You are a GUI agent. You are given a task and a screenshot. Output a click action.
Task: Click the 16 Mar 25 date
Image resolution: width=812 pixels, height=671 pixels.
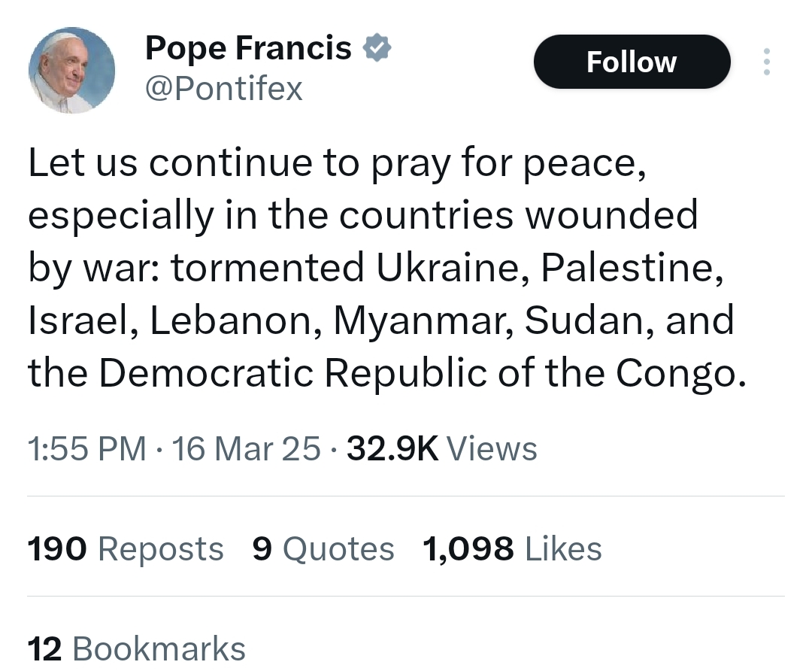[x=246, y=449]
